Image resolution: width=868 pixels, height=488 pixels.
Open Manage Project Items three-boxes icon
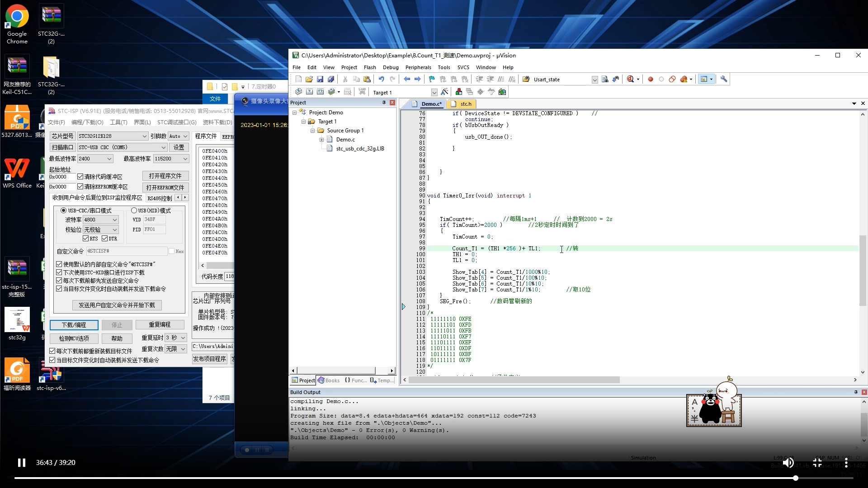click(x=459, y=92)
